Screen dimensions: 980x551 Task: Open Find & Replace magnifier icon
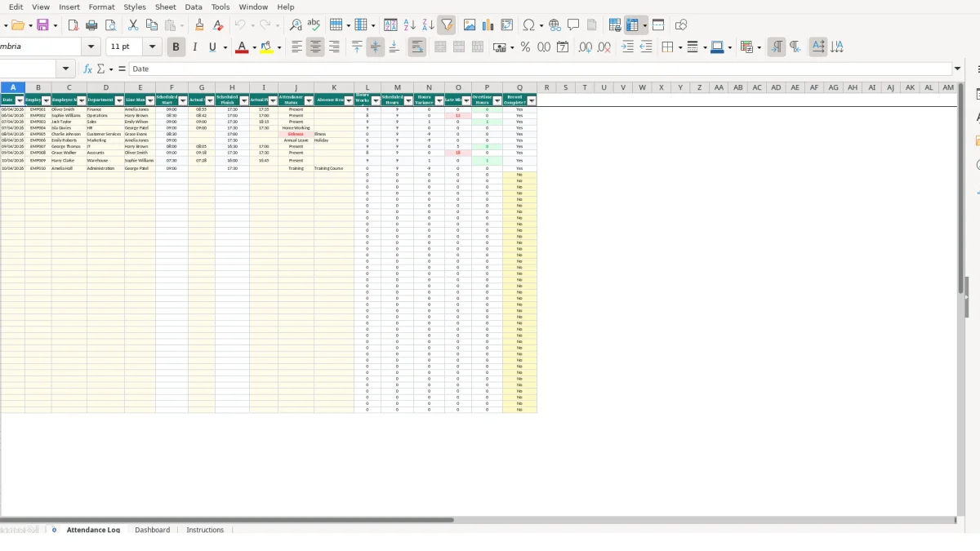tap(296, 25)
